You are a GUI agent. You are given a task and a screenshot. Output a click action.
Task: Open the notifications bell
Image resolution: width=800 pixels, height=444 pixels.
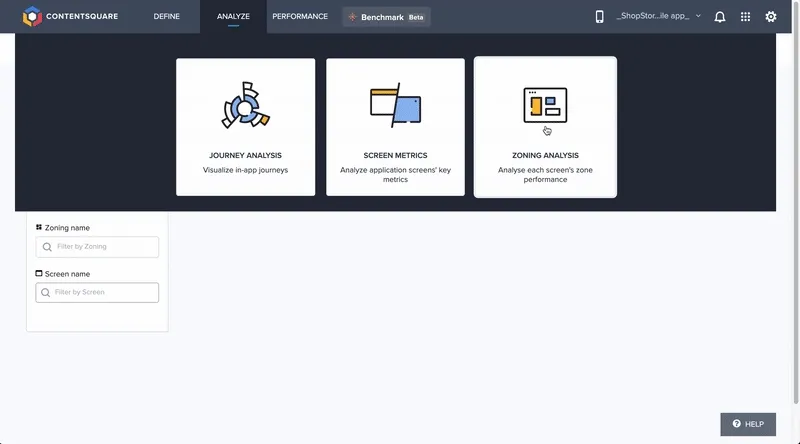tap(720, 17)
